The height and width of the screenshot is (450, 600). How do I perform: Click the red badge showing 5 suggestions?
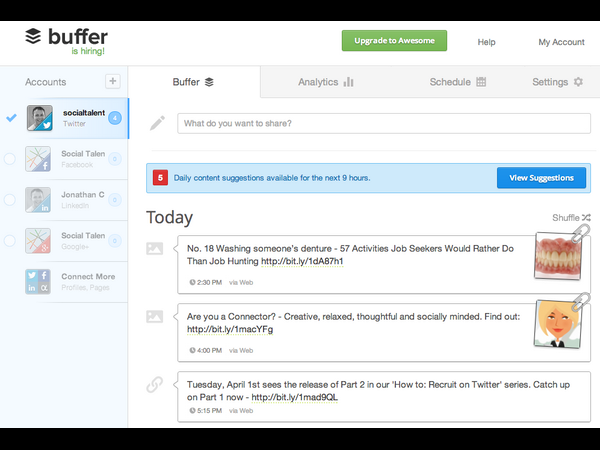point(160,178)
